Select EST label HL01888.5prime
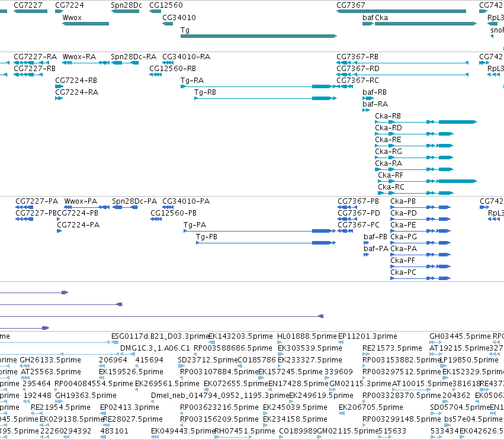The width and height of the screenshot is (504, 440). pyautogui.click(x=307, y=336)
